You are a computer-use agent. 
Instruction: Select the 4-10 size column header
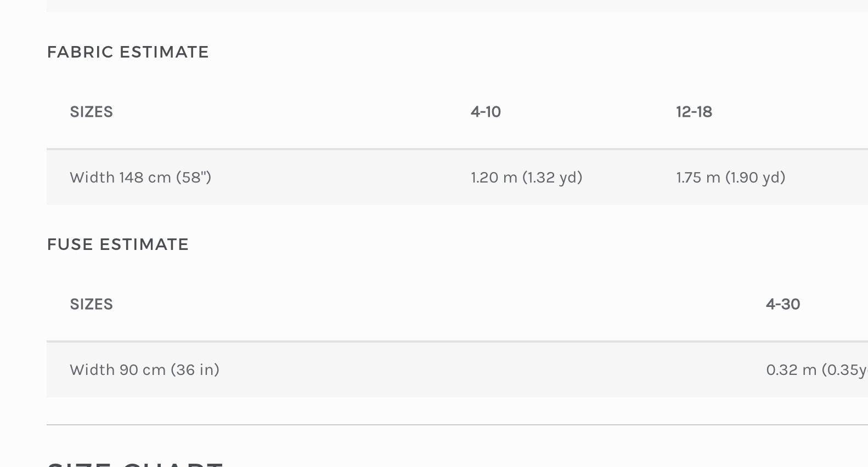[486, 112]
